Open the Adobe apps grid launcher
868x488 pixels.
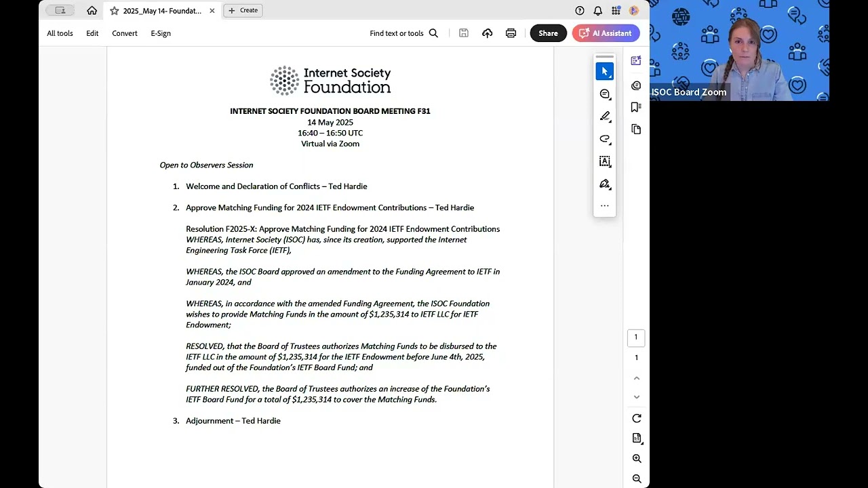616,11
